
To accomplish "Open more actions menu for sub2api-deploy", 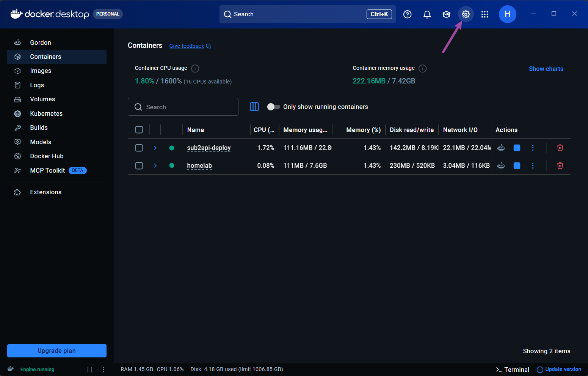I will pyautogui.click(x=533, y=148).
